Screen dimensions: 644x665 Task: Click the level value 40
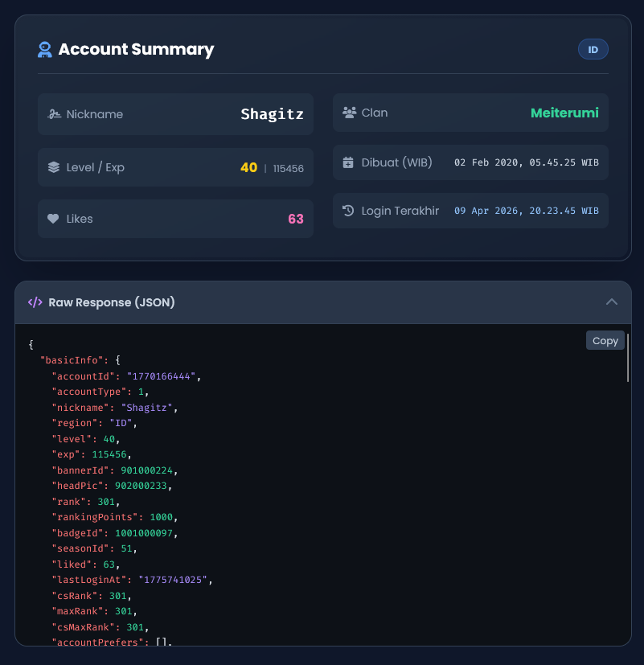(249, 167)
